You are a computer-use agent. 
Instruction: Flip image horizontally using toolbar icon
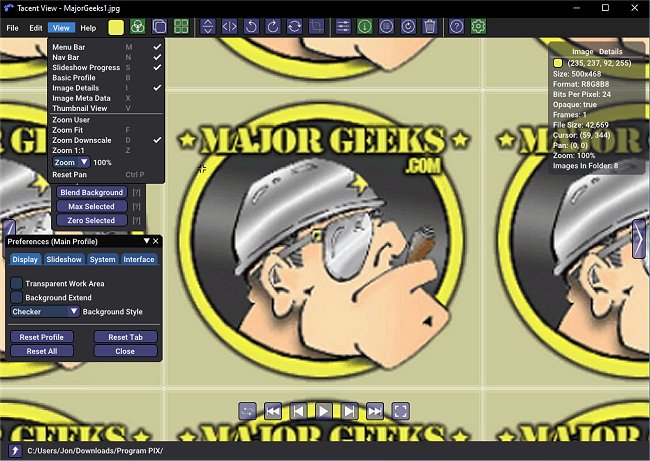point(229,27)
